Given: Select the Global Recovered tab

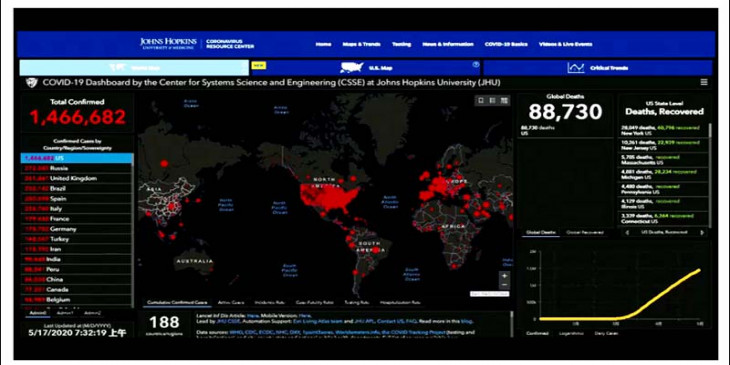Looking at the screenshot, I should pos(585,232).
